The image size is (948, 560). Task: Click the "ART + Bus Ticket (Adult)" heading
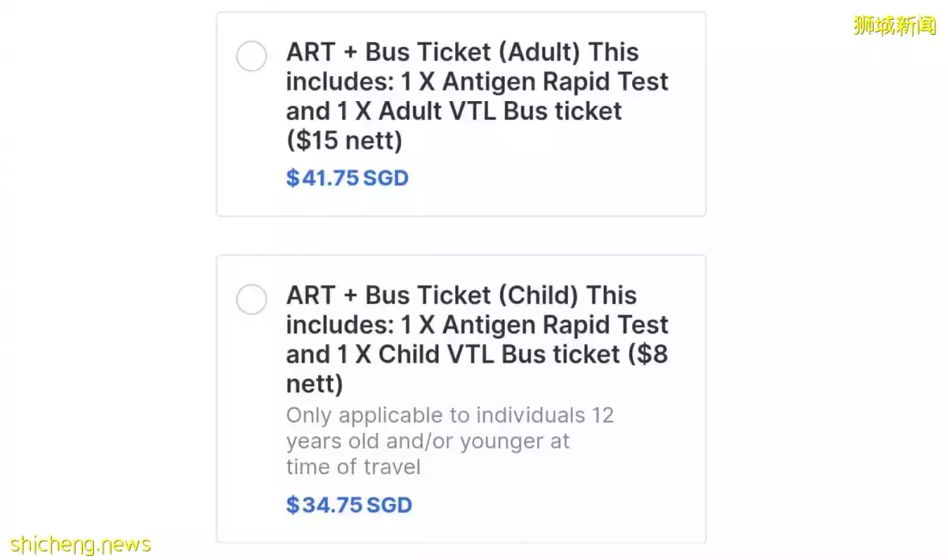(x=433, y=52)
